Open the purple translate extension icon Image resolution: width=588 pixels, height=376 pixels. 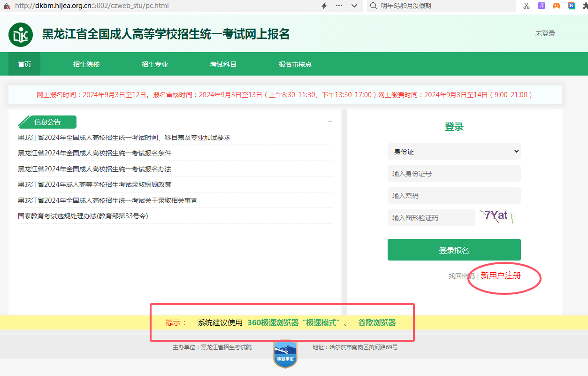click(x=542, y=6)
